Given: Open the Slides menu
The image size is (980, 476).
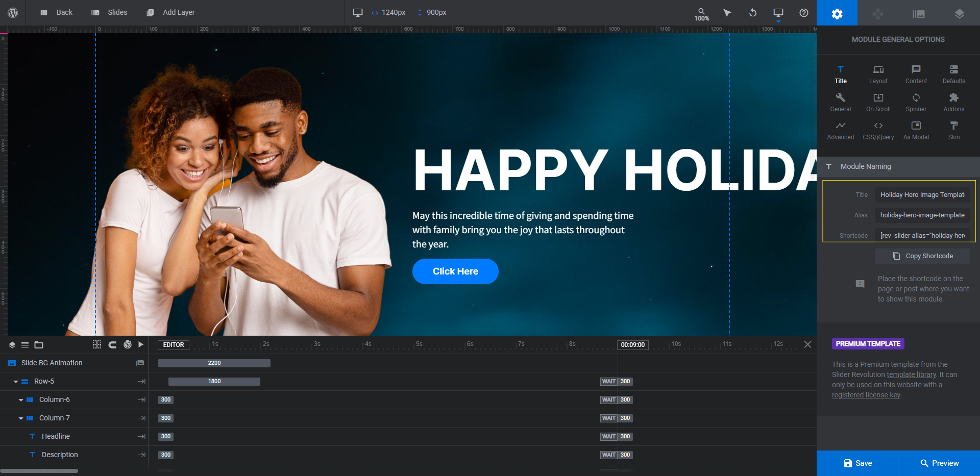Looking at the screenshot, I should pyautogui.click(x=109, y=13).
